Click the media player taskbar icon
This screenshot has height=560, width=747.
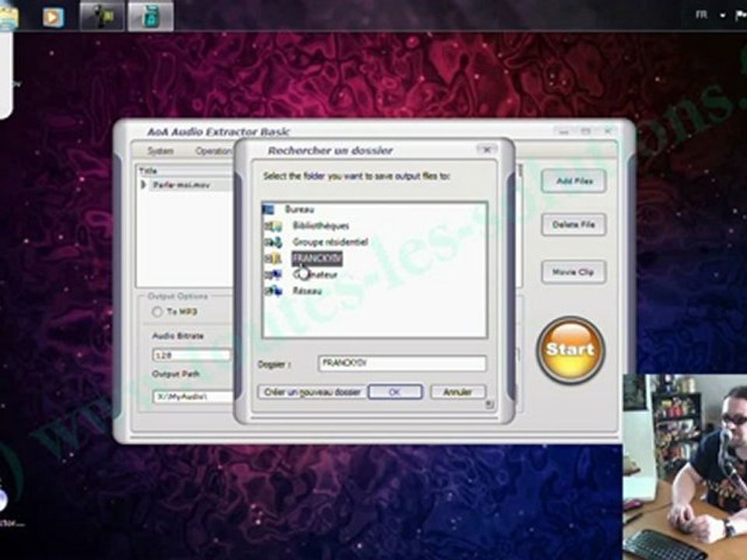pyautogui.click(x=53, y=17)
